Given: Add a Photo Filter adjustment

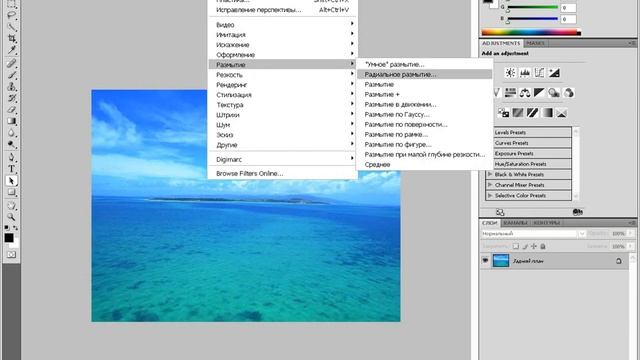Looking at the screenshot, I should pyautogui.click(x=554, y=93).
